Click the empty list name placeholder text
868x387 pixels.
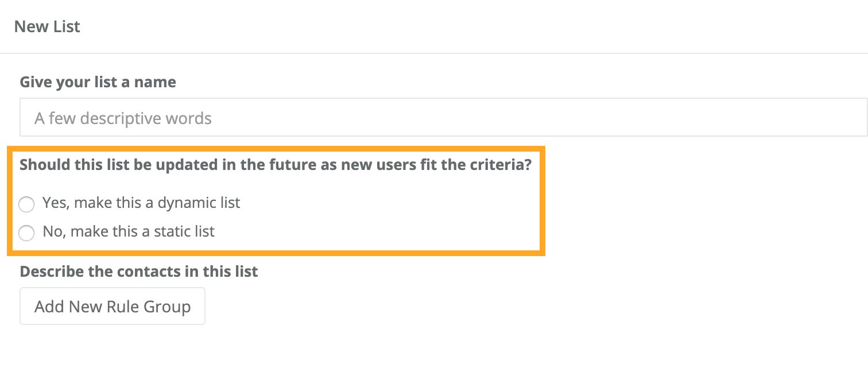coord(123,117)
